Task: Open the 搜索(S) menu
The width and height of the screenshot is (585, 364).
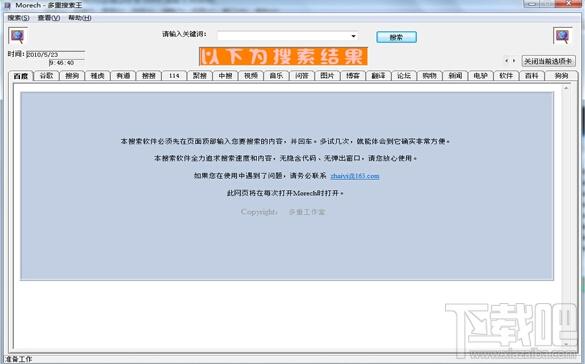Action: [18, 18]
